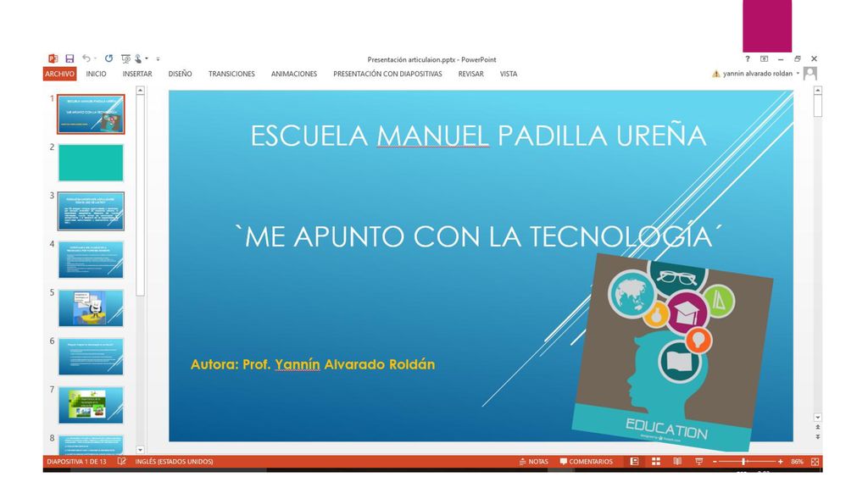Select the blank teal slide 2 thumbnail

[91, 163]
